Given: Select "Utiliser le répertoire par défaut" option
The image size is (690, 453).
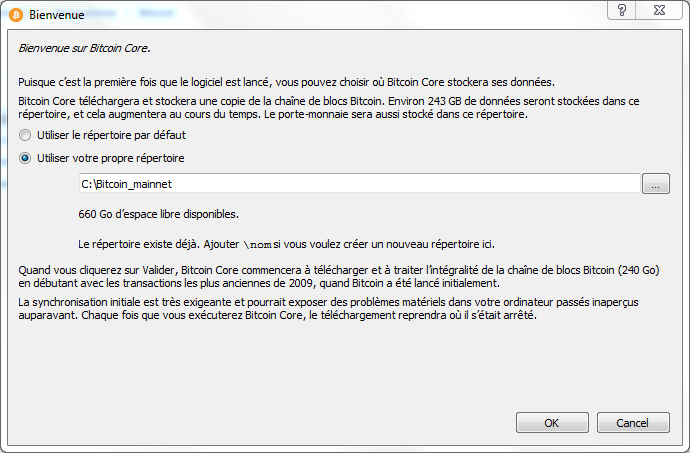Looking at the screenshot, I should (25, 135).
